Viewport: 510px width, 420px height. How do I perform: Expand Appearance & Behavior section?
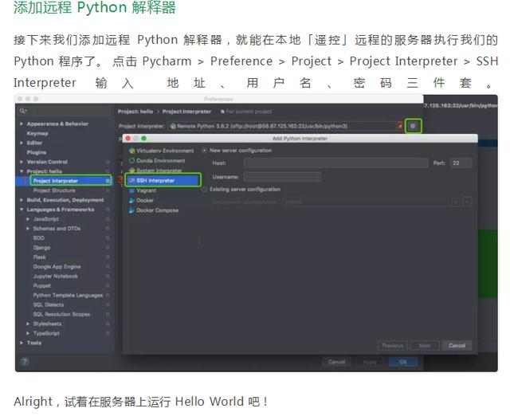pyautogui.click(x=22, y=124)
